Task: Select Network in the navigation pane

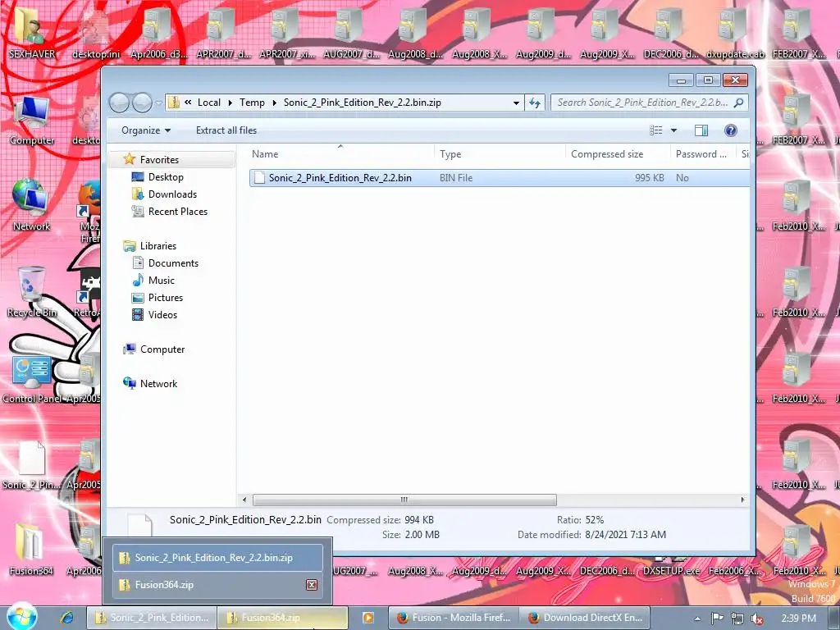Action: tap(158, 384)
